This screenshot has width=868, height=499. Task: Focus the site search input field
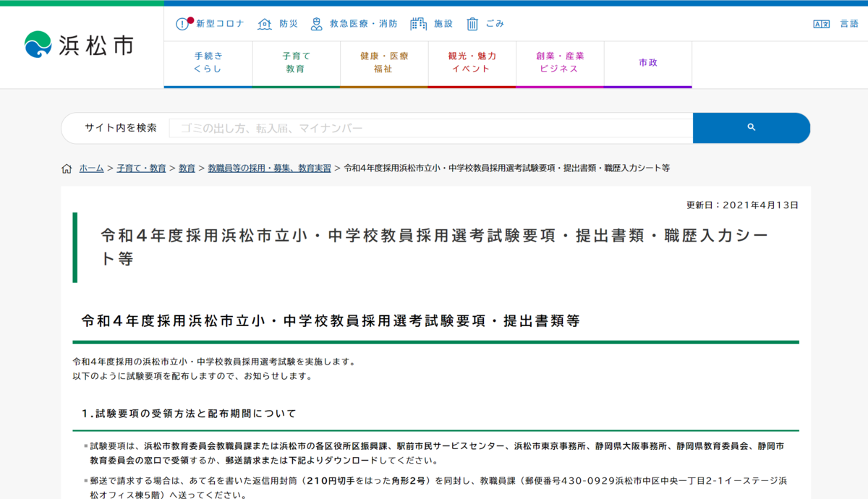click(x=431, y=128)
